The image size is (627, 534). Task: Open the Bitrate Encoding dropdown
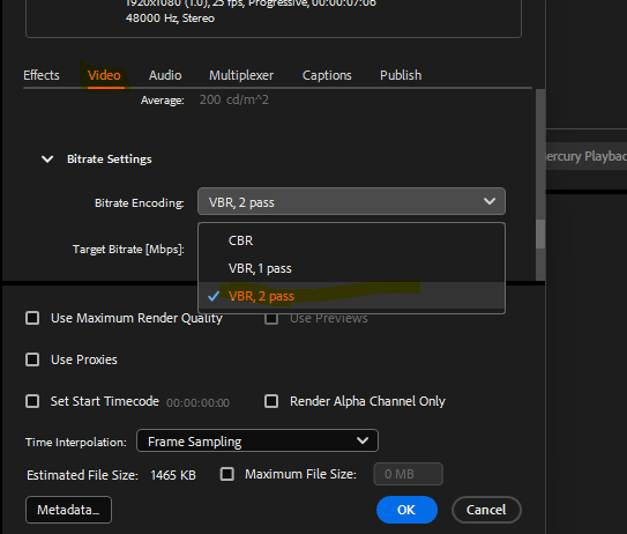(351, 201)
